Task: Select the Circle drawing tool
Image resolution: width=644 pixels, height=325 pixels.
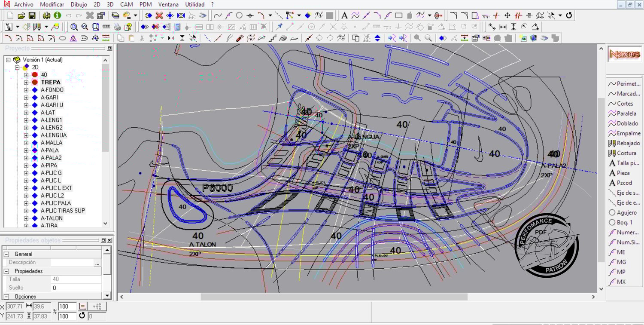Action: point(239,15)
